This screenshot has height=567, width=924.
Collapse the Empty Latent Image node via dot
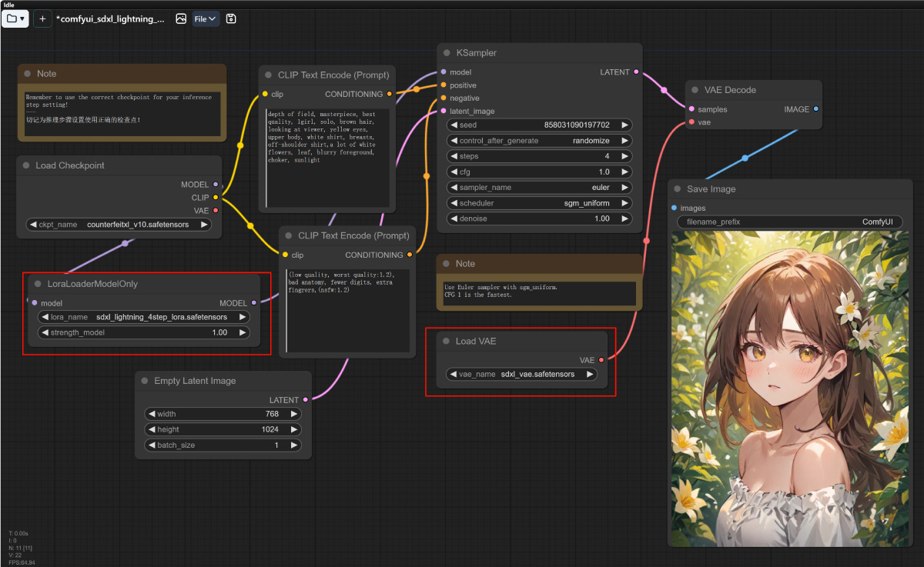(x=145, y=381)
